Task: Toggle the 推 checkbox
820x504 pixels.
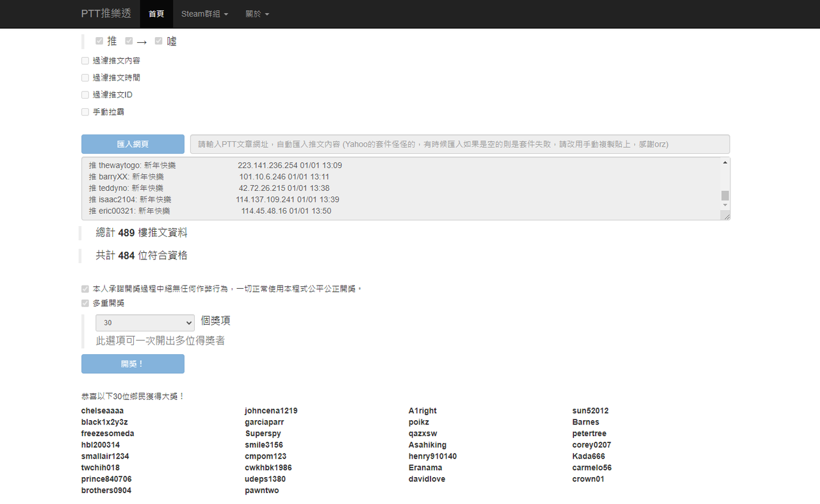Action: tap(99, 41)
